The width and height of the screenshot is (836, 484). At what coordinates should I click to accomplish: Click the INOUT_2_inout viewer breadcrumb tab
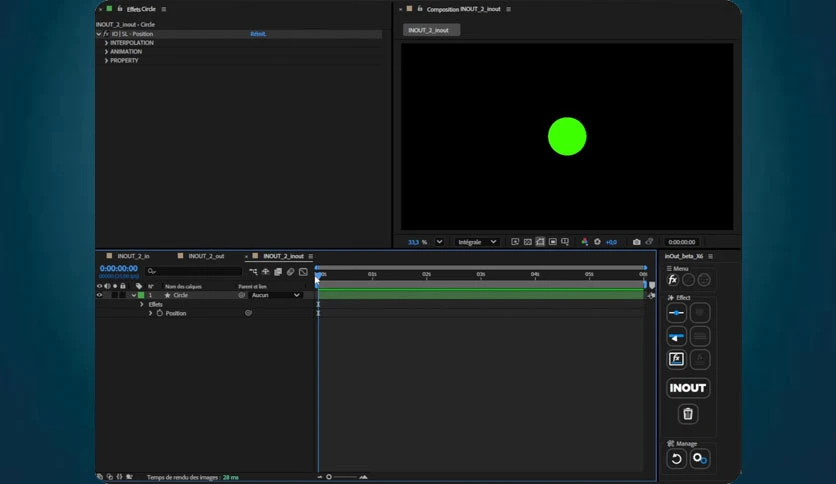click(x=431, y=30)
